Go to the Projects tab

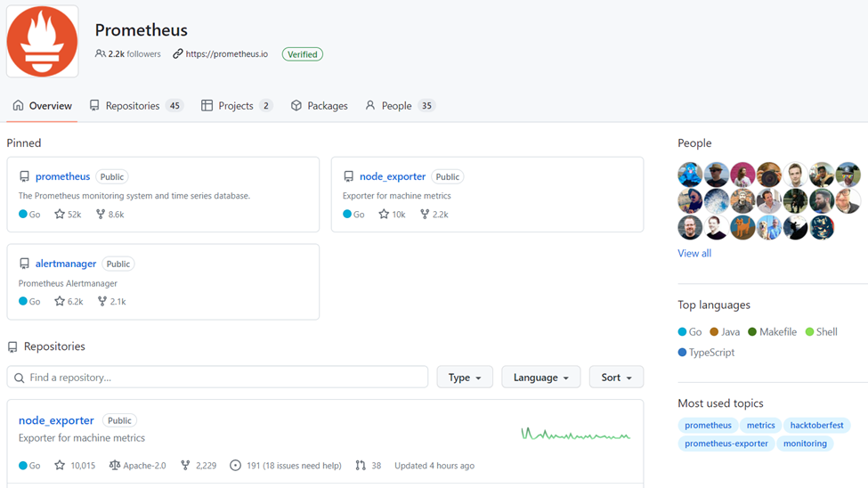pyautogui.click(x=236, y=106)
